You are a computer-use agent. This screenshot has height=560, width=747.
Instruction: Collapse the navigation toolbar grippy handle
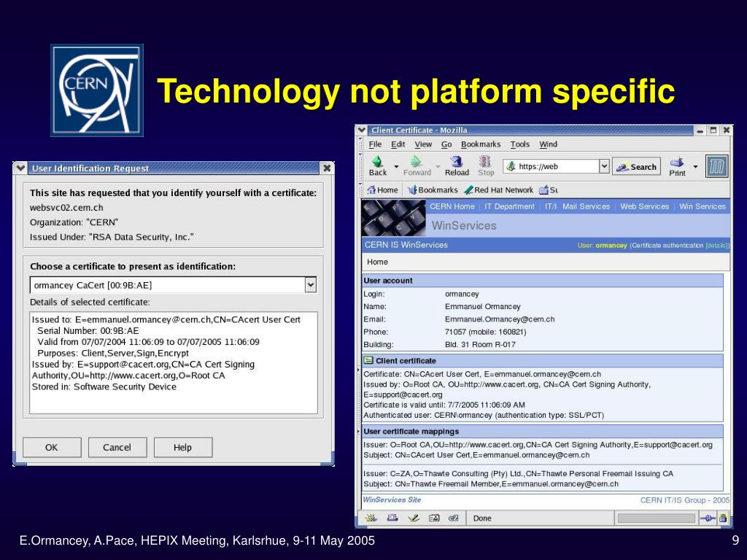(360, 166)
